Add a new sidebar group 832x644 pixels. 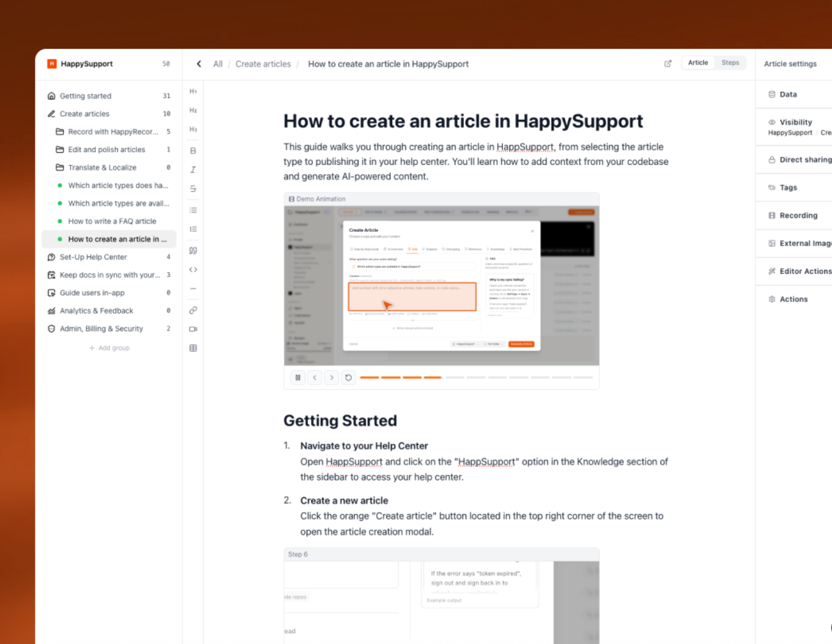[109, 348]
